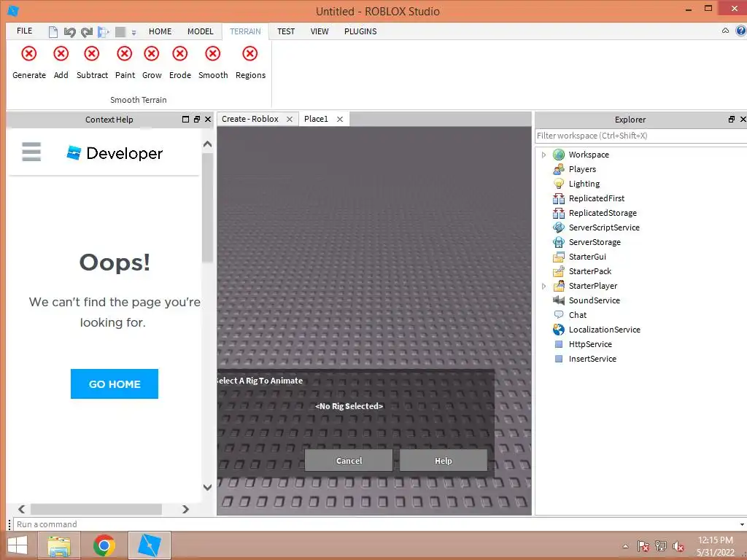
Task: Collapse the ribbon with the caret icon
Action: pyautogui.click(x=725, y=31)
